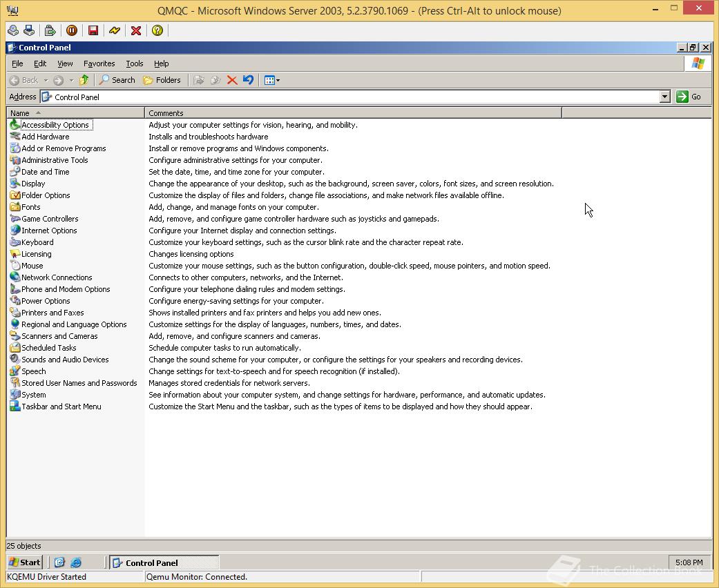
Task: Select Scheduled Tasks row
Action: pyautogui.click(x=43, y=348)
